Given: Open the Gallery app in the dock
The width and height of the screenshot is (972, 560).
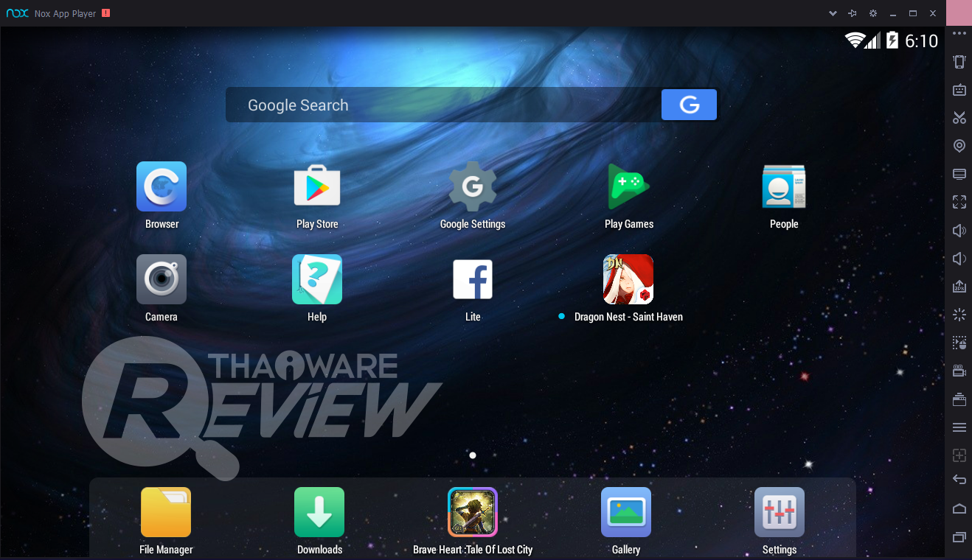Looking at the screenshot, I should pos(626,512).
